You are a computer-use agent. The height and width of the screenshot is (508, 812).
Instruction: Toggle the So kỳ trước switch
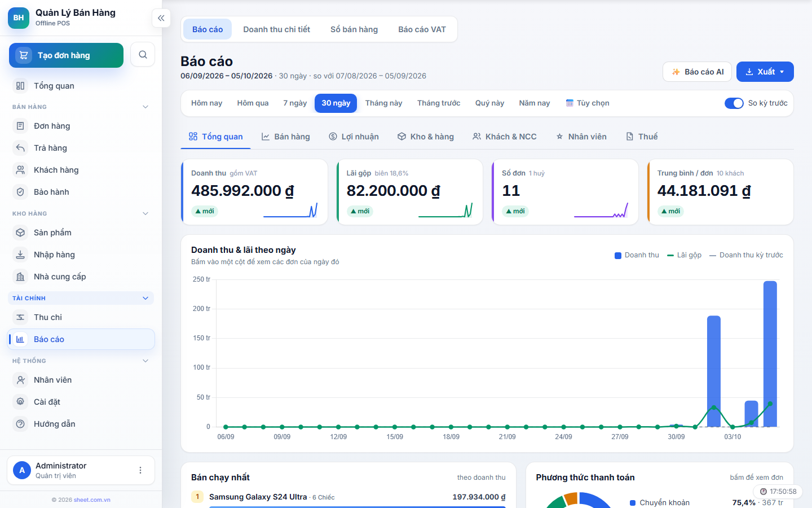point(734,103)
